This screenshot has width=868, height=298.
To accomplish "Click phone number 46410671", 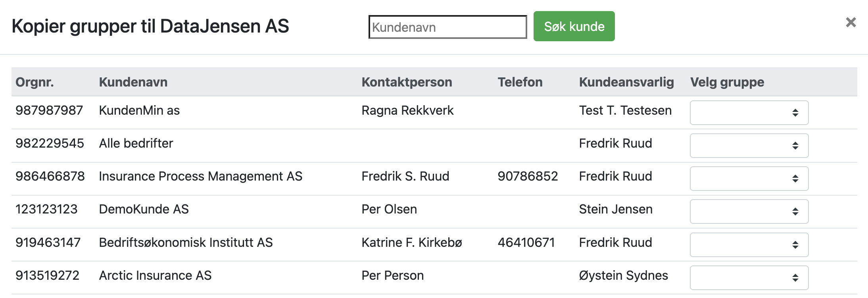I will [x=526, y=242].
